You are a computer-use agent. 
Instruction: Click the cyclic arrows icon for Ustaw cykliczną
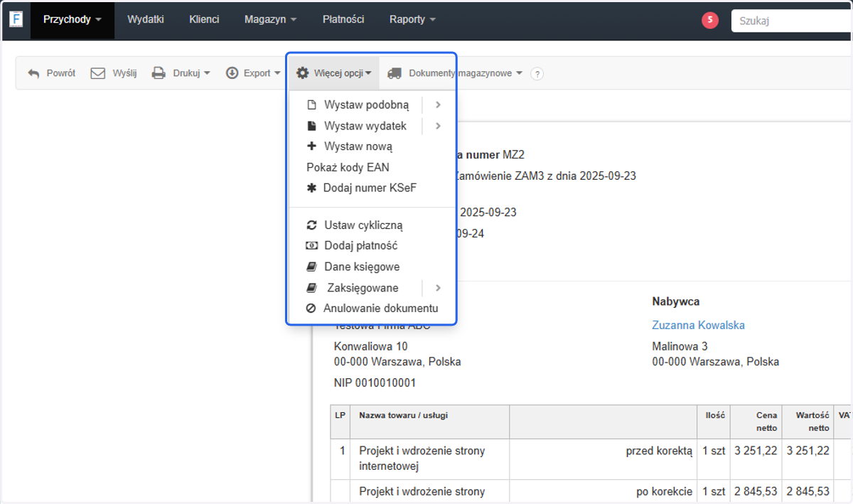(311, 225)
